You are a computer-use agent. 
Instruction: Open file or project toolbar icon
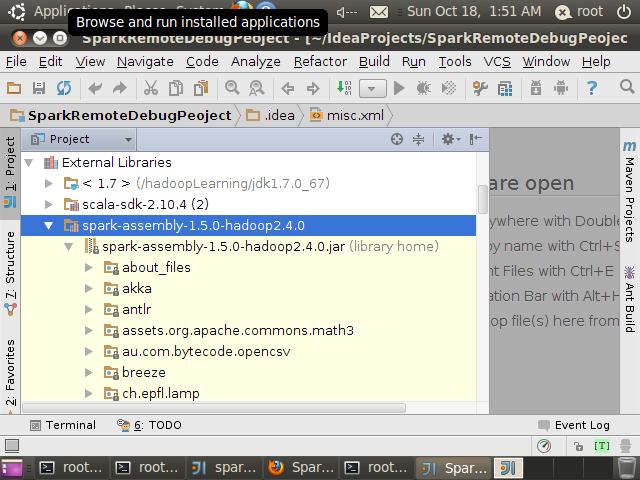point(13,88)
